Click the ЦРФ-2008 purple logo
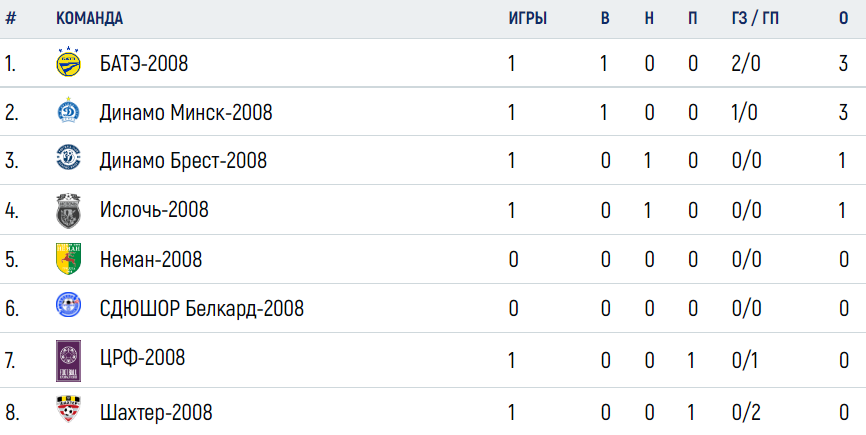866x435 pixels. click(x=68, y=361)
